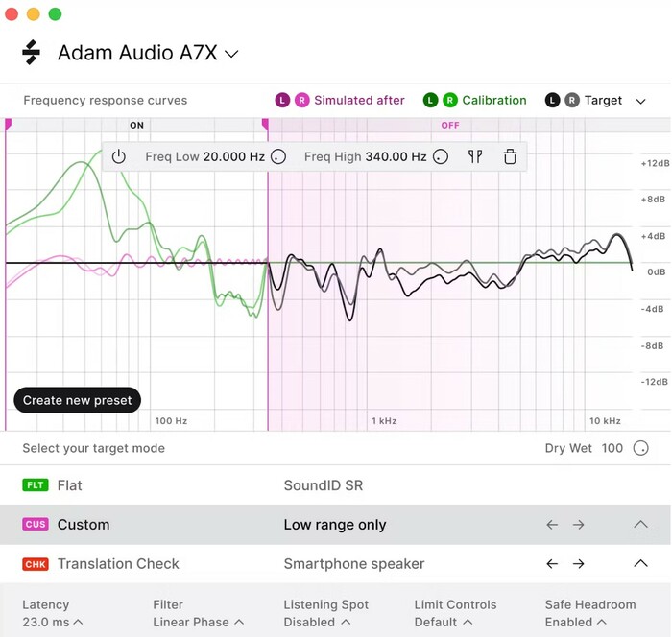The width and height of the screenshot is (672, 637).
Task: Click the split range icon
Action: 475,156
